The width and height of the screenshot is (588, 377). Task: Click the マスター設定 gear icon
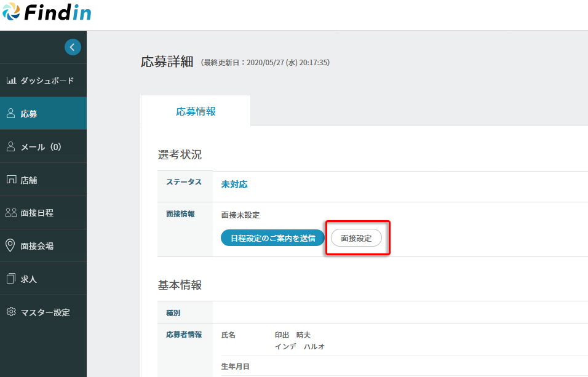[x=10, y=312]
